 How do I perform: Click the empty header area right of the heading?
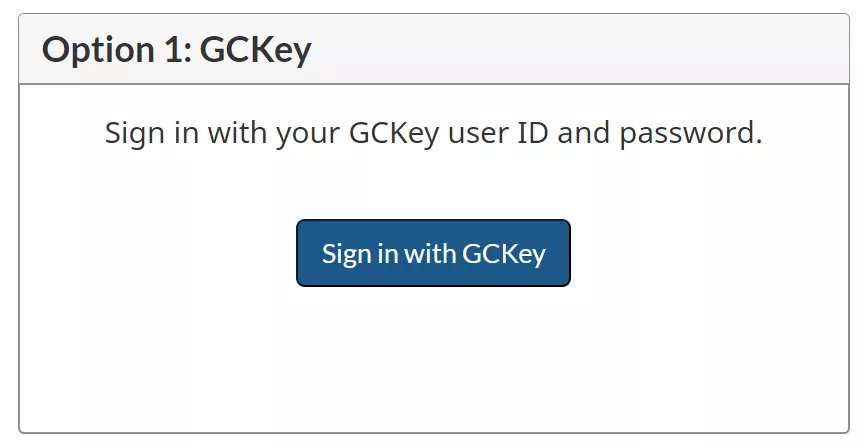tap(650, 50)
